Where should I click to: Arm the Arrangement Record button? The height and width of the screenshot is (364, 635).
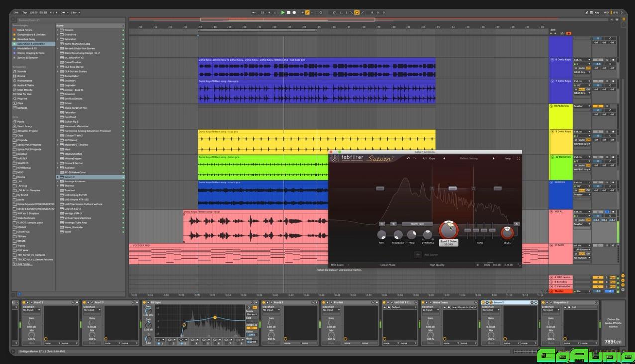click(x=294, y=12)
